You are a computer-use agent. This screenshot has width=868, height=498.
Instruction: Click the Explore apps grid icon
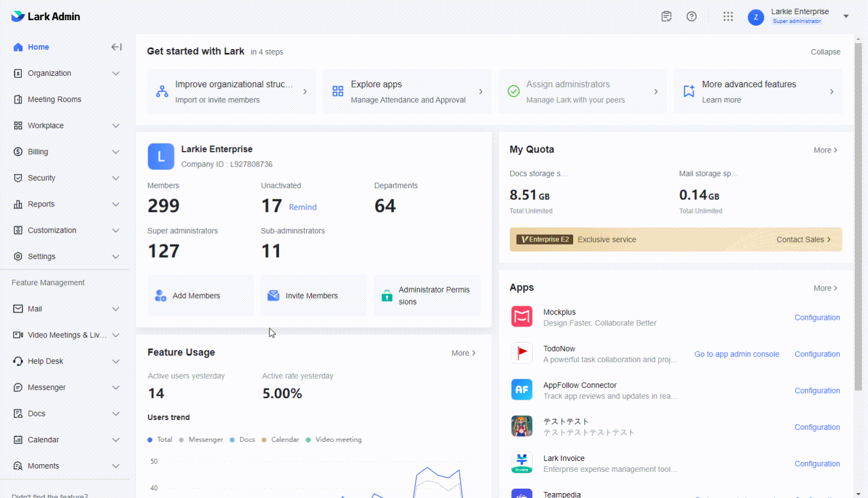coord(337,91)
